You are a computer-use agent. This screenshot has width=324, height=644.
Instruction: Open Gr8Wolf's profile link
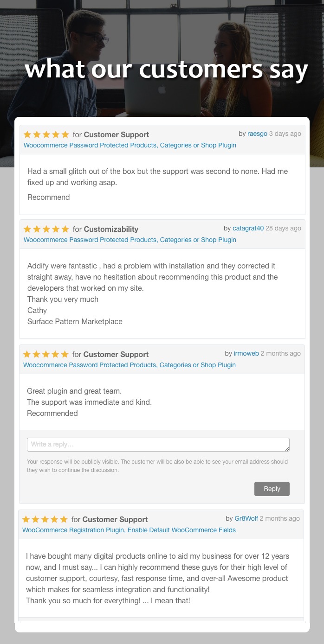pyautogui.click(x=246, y=518)
